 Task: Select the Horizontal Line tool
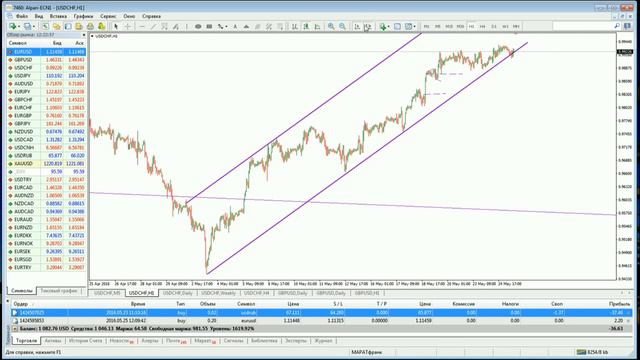[142, 27]
